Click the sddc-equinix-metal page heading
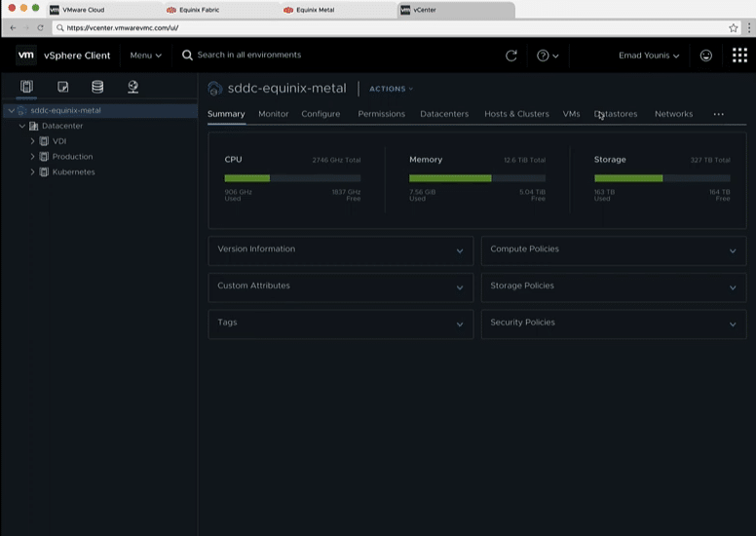The width and height of the screenshot is (756, 536). point(286,89)
